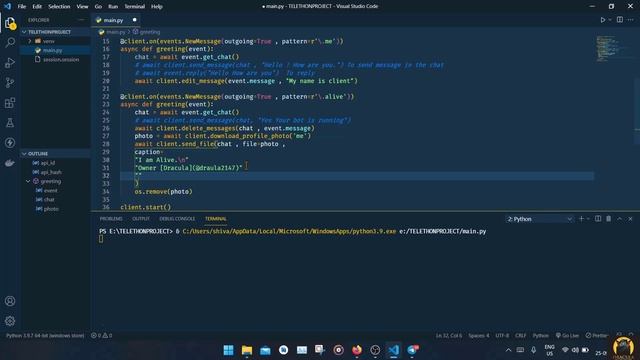This screenshot has height=360, width=640.
Task: Open the lightning bolt activity bar icon
Action: (x=10, y=142)
